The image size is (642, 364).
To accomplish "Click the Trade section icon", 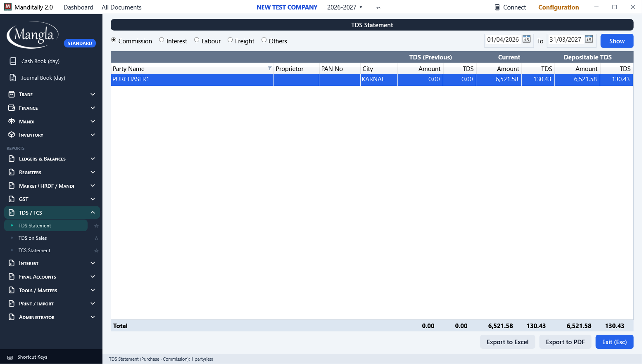I will [x=12, y=95].
